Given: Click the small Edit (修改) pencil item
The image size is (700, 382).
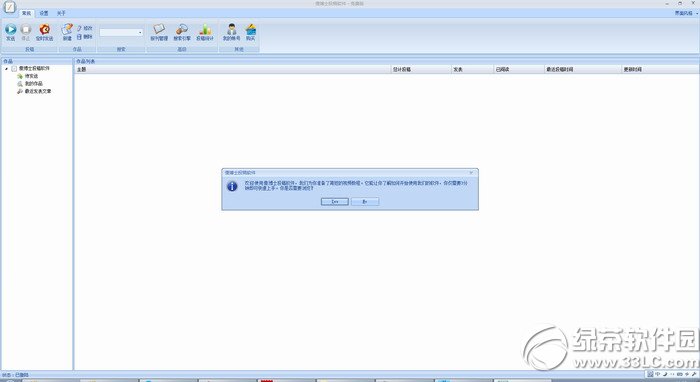Looking at the screenshot, I should click(x=84, y=28).
